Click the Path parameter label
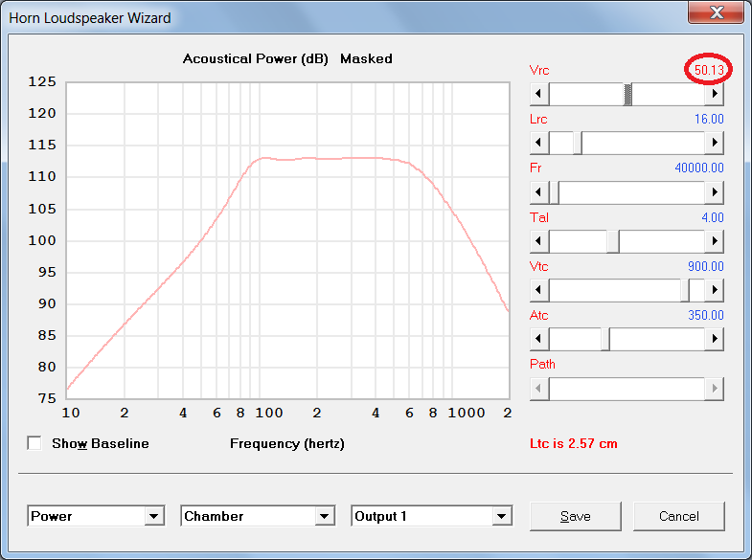Screen dimensions: 752x560 click(542, 364)
